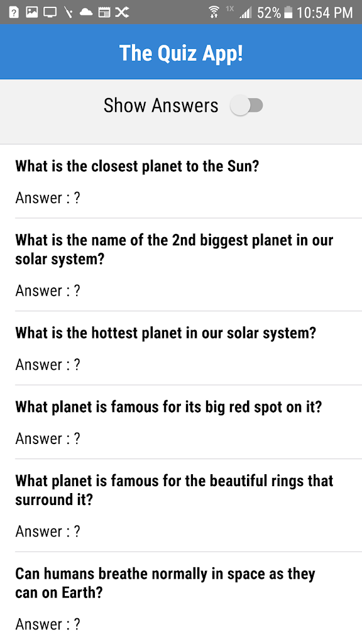Tap the image notification icon in status bar
Viewport: 362px width, 644px height.
pyautogui.click(x=31, y=13)
